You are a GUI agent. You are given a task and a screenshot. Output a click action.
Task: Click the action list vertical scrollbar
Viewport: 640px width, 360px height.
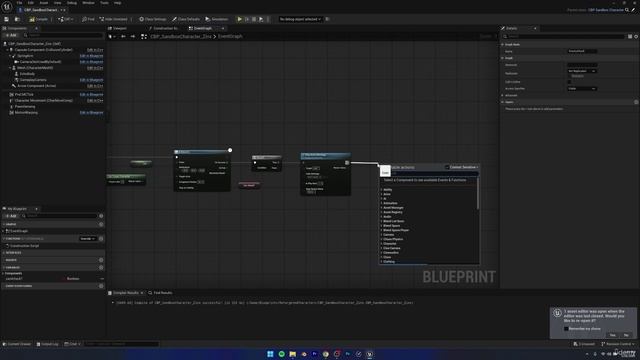pos(478,194)
